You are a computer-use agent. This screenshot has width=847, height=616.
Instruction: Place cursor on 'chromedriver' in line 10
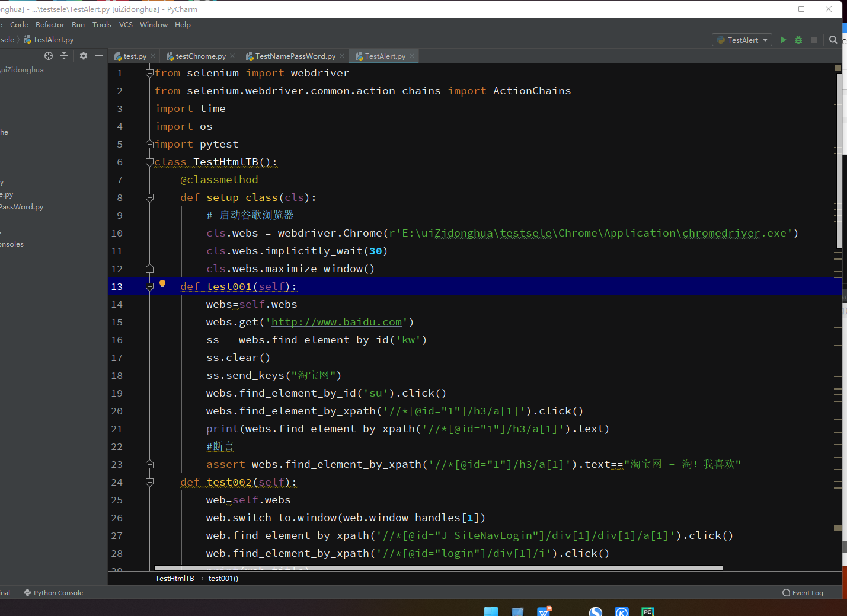pos(721,233)
